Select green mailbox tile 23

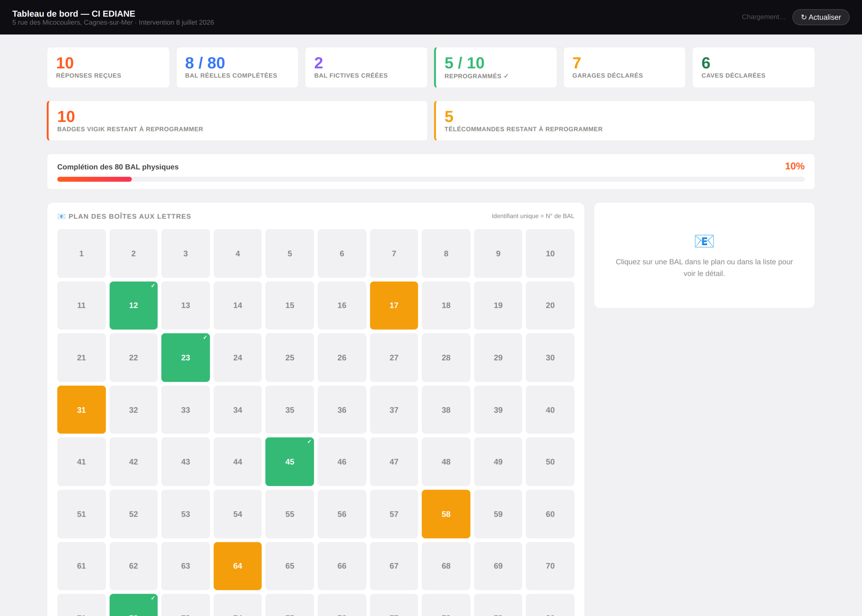tap(186, 357)
